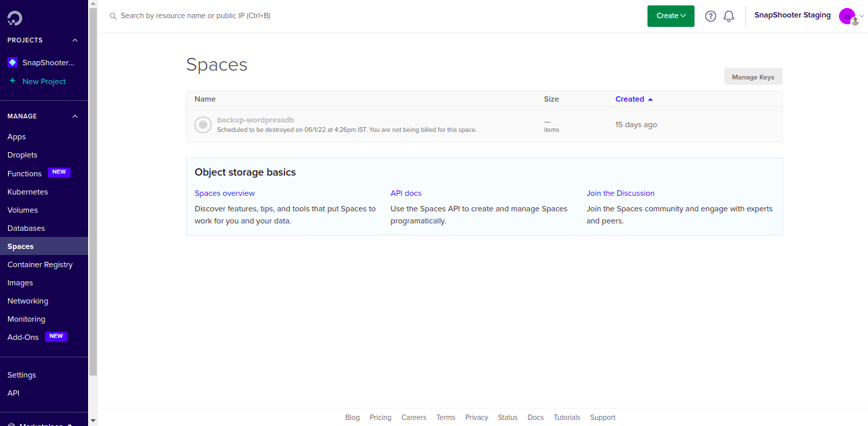The image size is (868, 426).
Task: Go to Container Registry
Action: click(40, 264)
